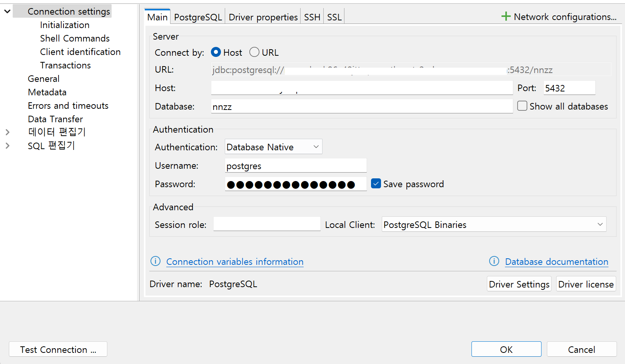Viewport: 625px width, 364px height.
Task: Open the Authentication type dropdown
Action: click(x=274, y=147)
